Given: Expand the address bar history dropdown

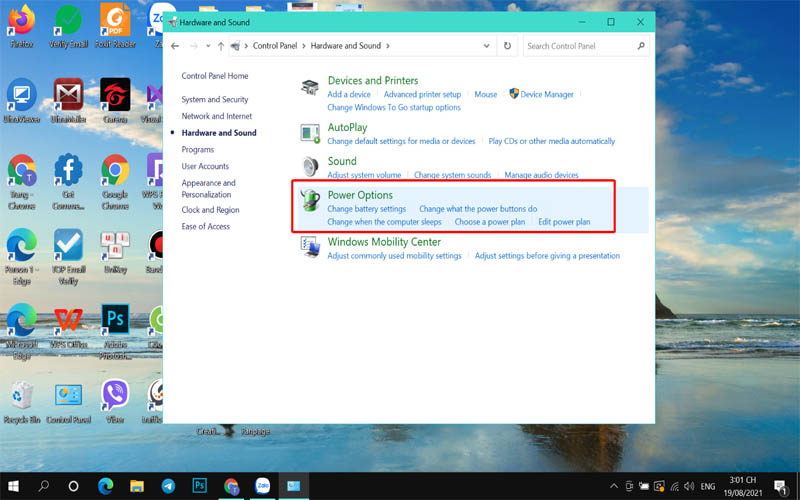Looking at the screenshot, I should 486,46.
